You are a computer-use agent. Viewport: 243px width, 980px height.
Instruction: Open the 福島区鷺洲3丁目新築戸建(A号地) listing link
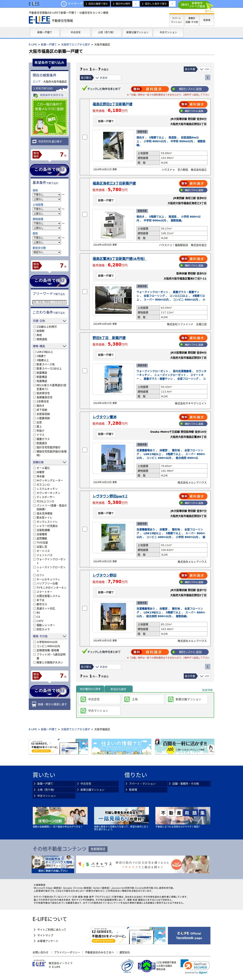pyautogui.click(x=119, y=259)
